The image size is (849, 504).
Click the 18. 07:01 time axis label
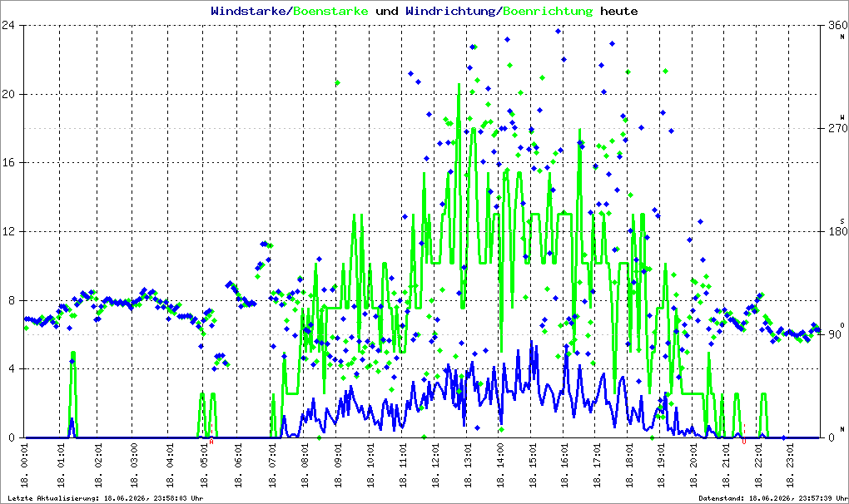[272, 466]
